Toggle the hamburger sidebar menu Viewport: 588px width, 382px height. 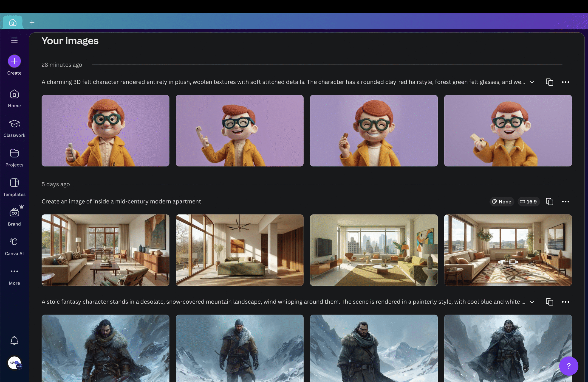(x=14, y=40)
